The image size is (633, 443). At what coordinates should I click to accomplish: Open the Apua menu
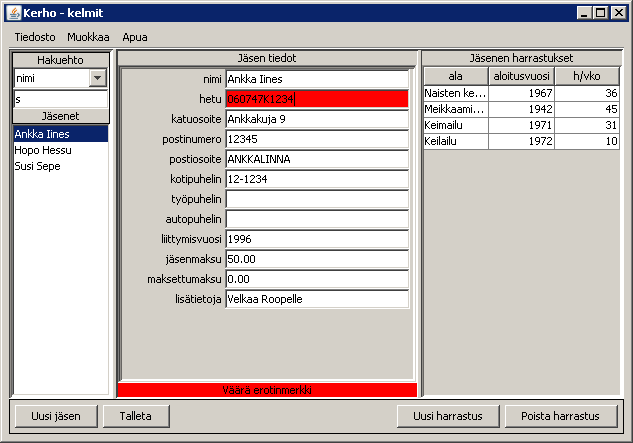(135, 36)
